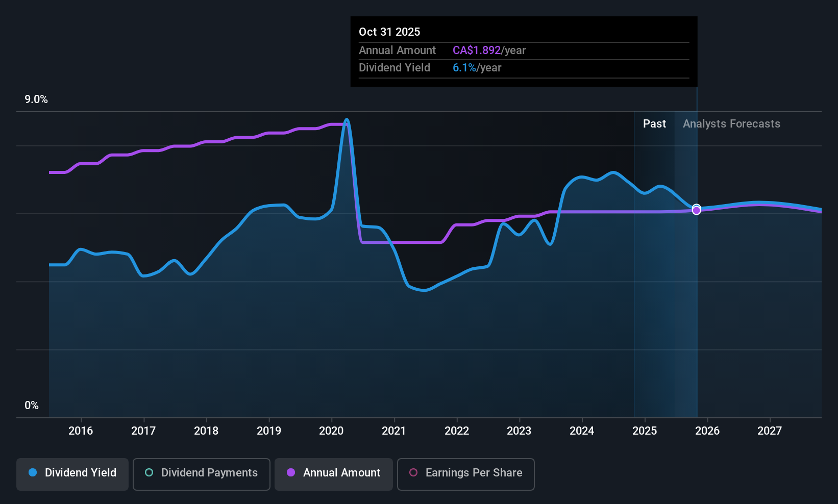Click the 2023 x-axis label
Viewport: 838px width, 504px height.
[519, 431]
